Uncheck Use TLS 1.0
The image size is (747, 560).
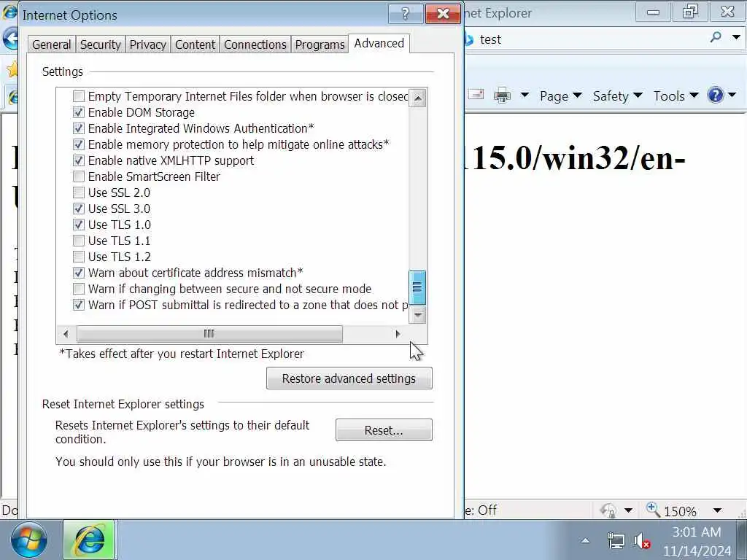coord(79,225)
